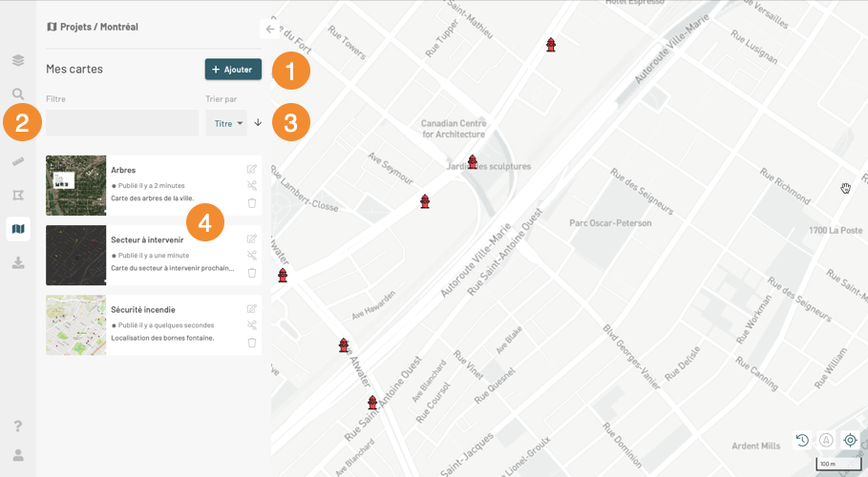The height and width of the screenshot is (477, 868).
Task: Center map on my location
Action: [x=850, y=440]
